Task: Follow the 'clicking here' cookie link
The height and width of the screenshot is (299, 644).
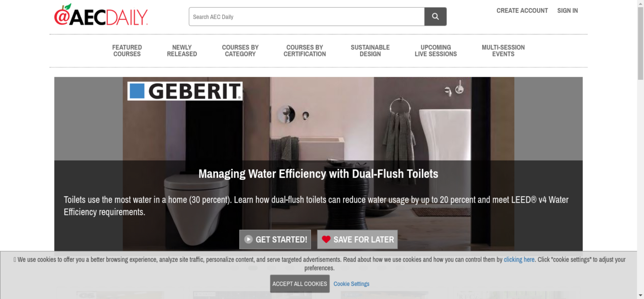Action: [519, 259]
